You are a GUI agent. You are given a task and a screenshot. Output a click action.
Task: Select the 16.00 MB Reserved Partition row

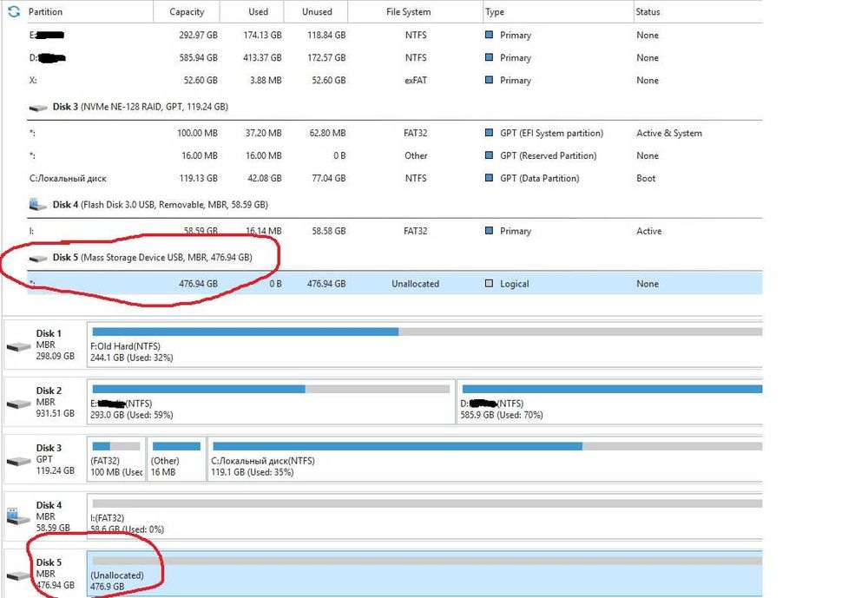(395, 155)
